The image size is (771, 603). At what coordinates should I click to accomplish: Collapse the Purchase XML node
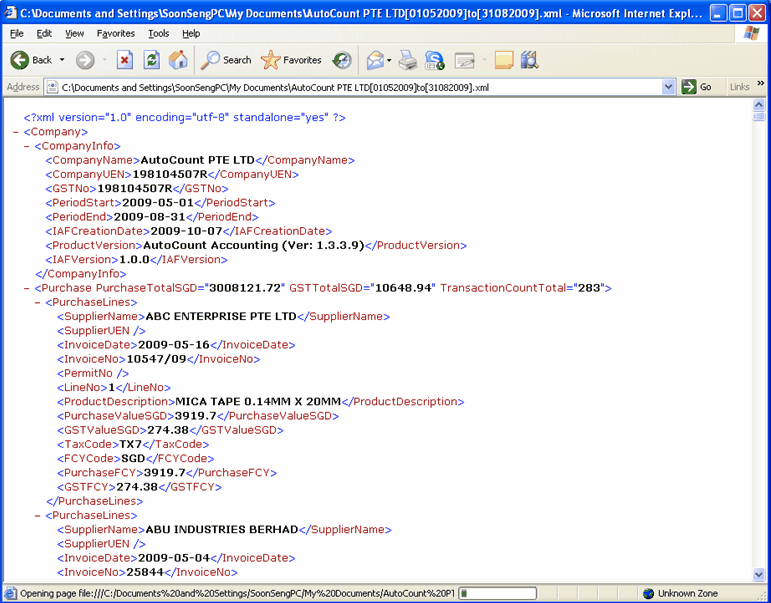[x=28, y=288]
